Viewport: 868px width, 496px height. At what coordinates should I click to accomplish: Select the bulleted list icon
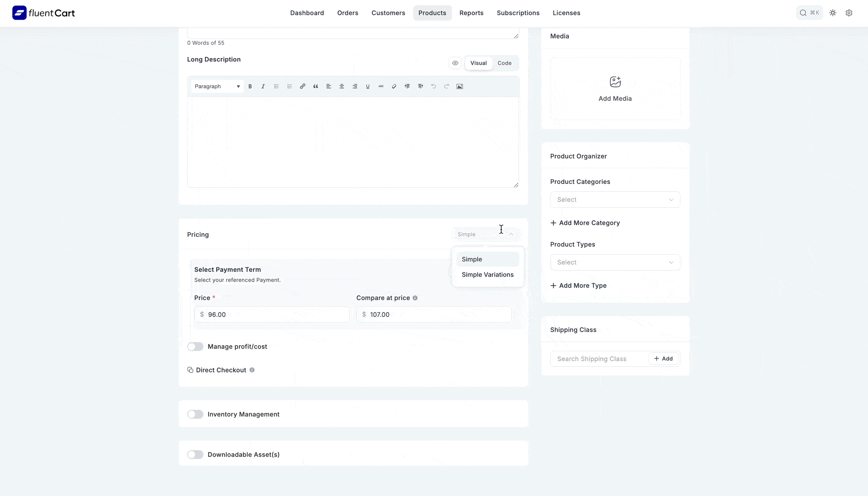276,86
